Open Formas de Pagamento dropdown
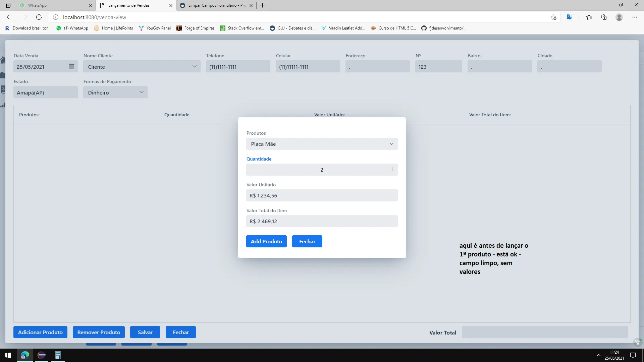 (x=141, y=92)
